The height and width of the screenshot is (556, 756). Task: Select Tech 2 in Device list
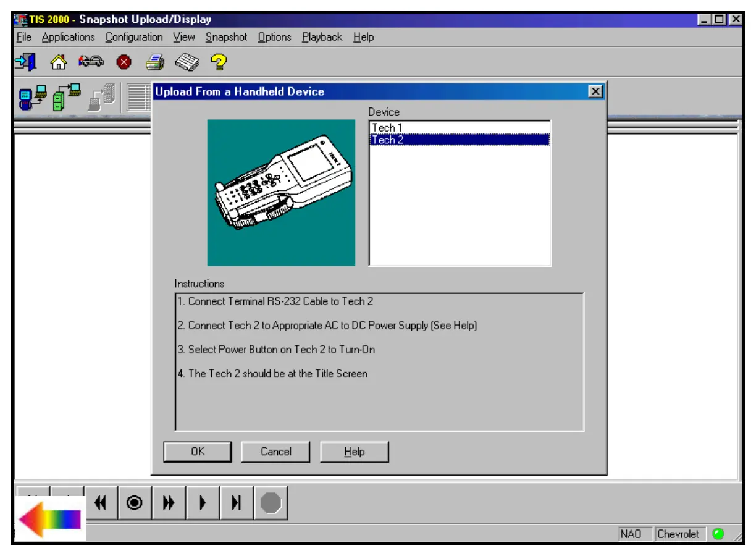click(460, 140)
